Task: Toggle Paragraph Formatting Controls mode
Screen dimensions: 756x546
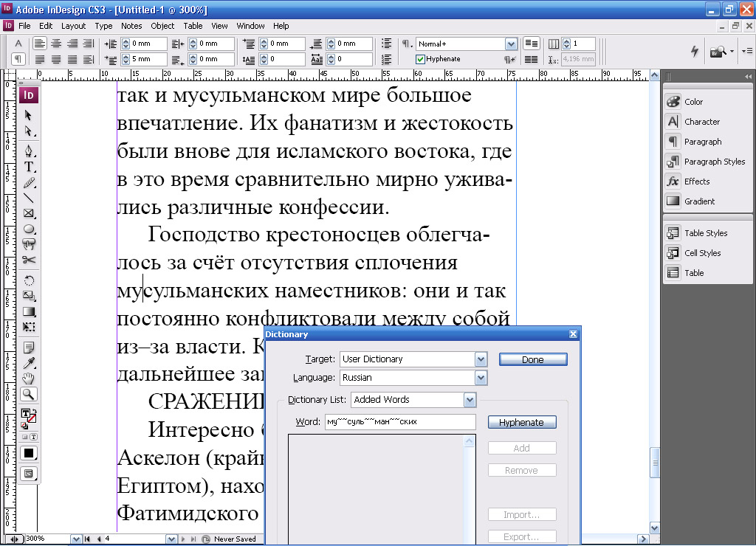Action: tap(18, 59)
